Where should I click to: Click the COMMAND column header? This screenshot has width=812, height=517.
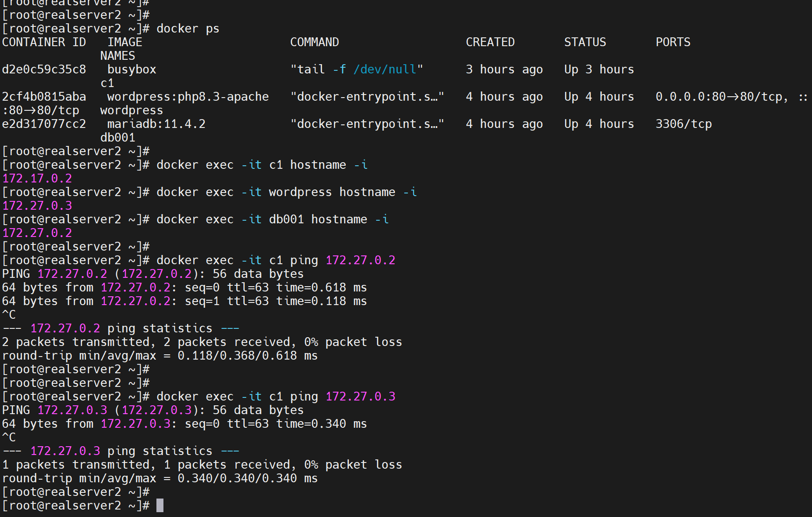[314, 42]
